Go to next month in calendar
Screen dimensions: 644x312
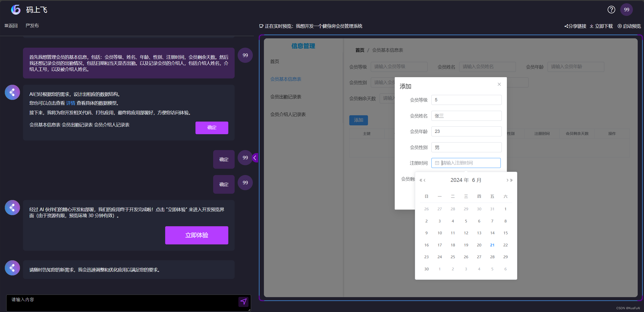[x=507, y=180]
